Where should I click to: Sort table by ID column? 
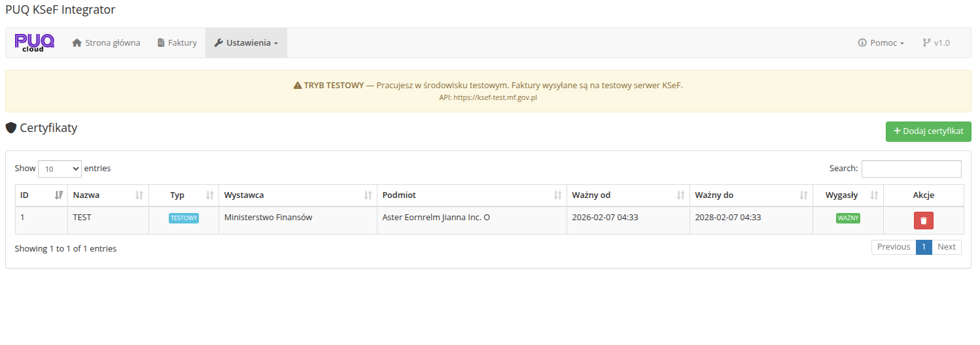pos(41,195)
